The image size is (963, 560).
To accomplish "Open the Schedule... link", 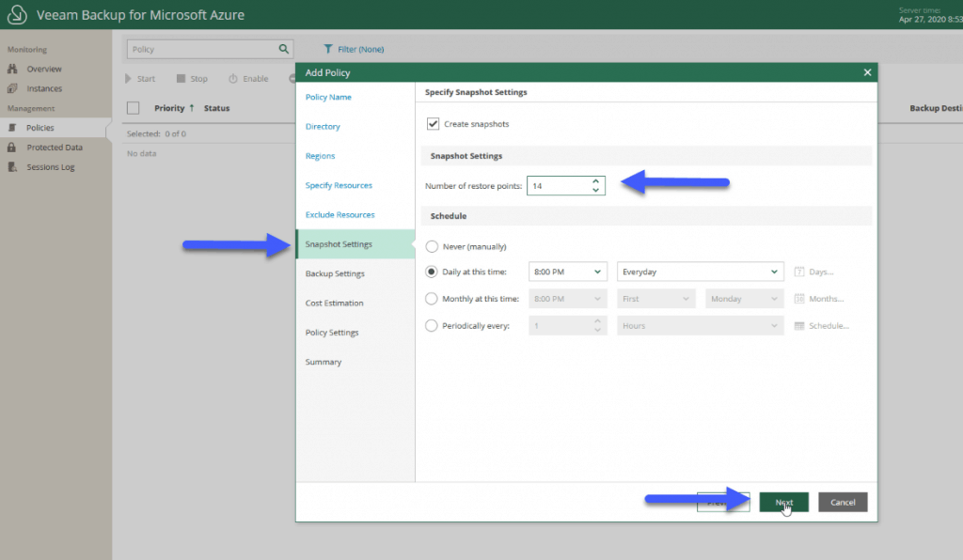I will [829, 326].
